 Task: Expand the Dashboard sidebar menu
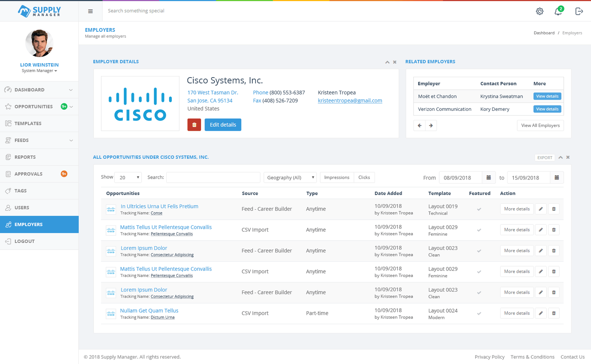(x=71, y=90)
